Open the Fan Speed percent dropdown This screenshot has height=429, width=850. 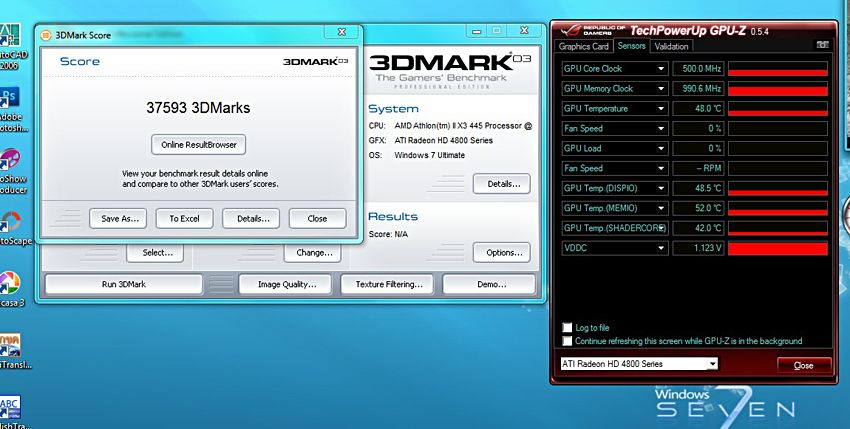(x=661, y=129)
